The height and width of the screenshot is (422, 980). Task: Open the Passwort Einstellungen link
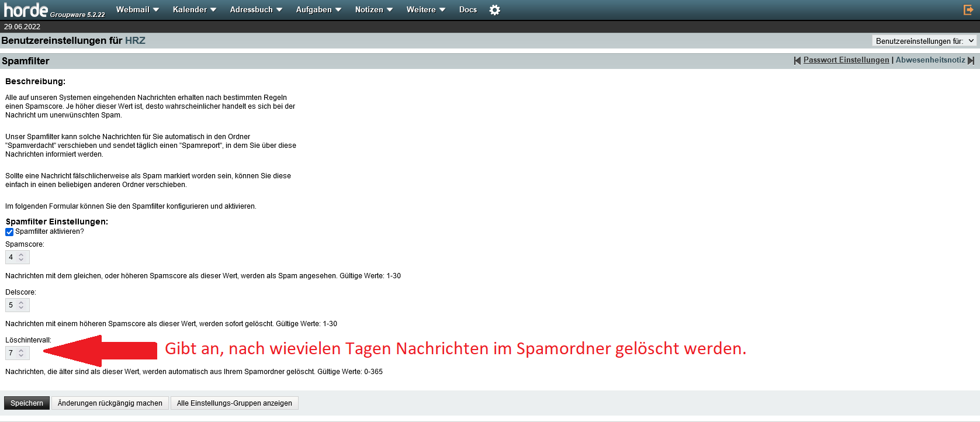coord(846,60)
